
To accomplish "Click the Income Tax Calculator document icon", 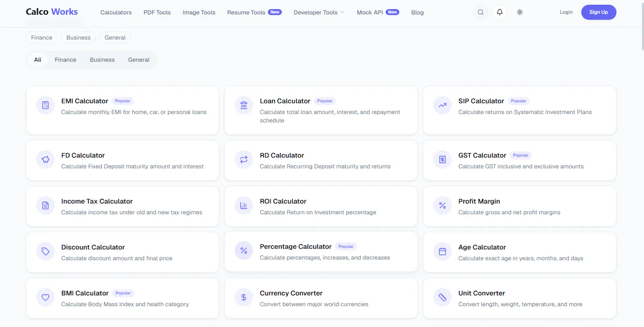I will point(45,206).
